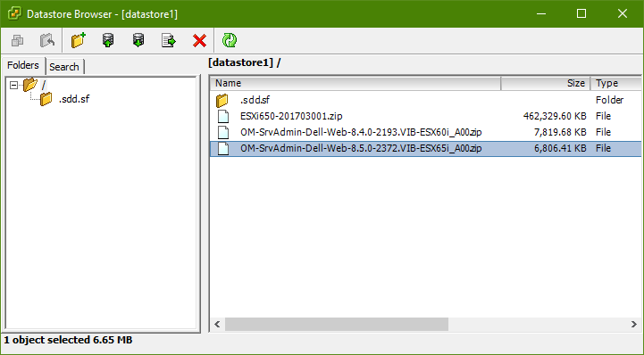Click the 462,329.60 KB size cell
The height and width of the screenshot is (355, 644).
point(555,116)
